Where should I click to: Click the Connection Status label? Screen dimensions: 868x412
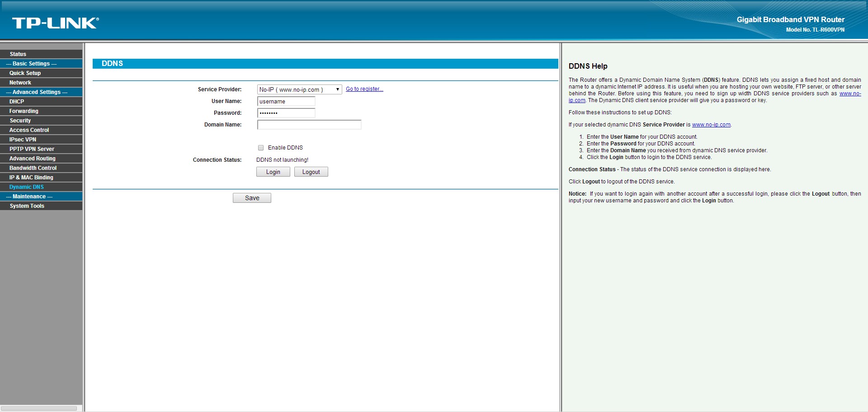(x=217, y=160)
